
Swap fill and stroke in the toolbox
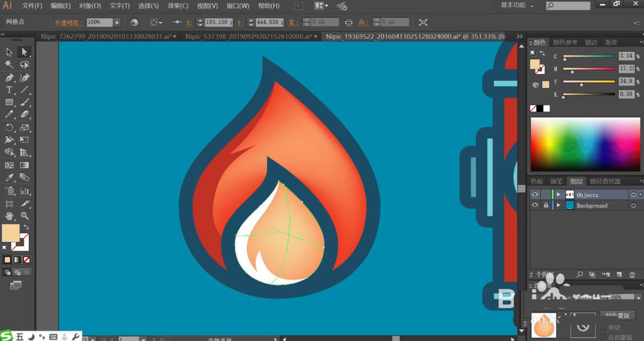coord(27,227)
